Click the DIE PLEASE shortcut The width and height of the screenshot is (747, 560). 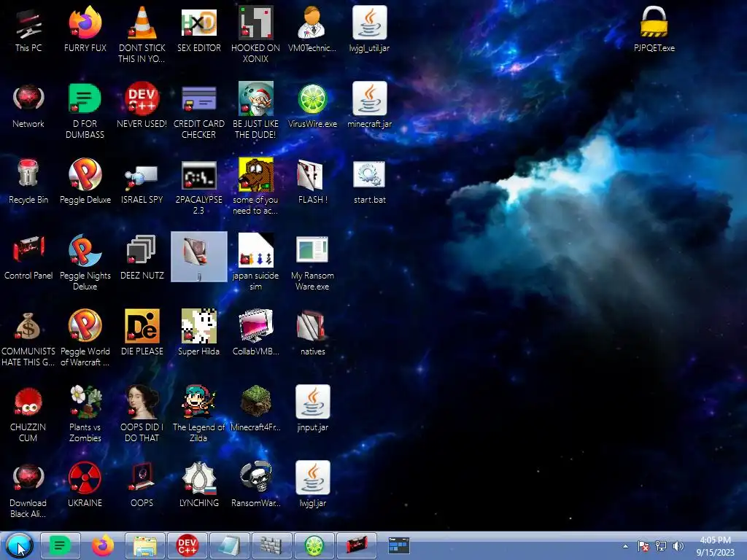point(142,332)
